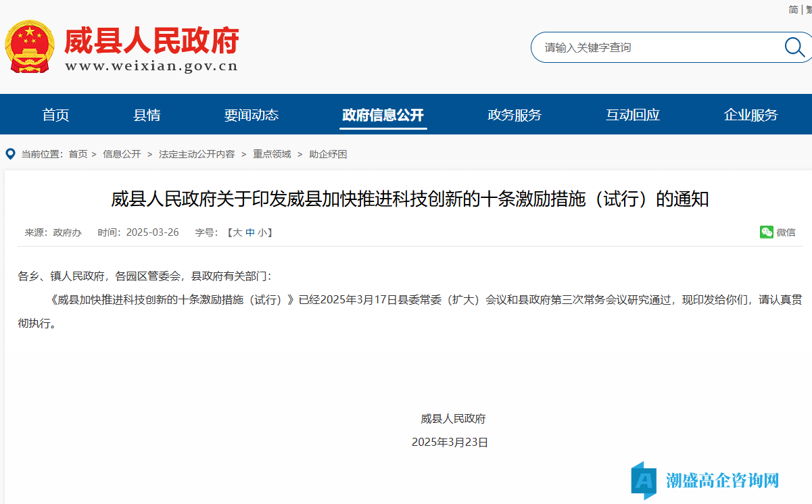Type in the keyword search field
This screenshot has height=504, width=812.
[656, 47]
